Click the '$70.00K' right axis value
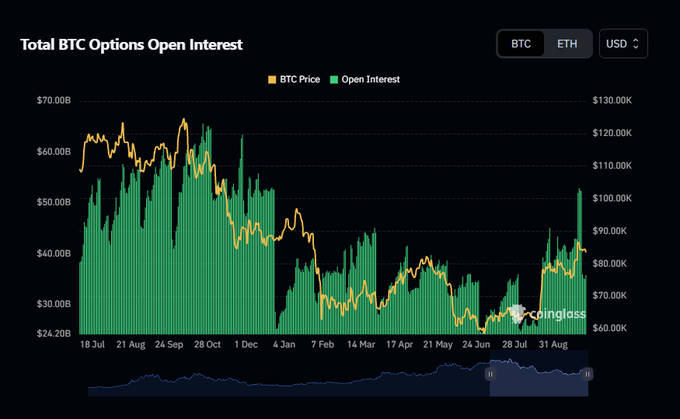 [x=609, y=295]
